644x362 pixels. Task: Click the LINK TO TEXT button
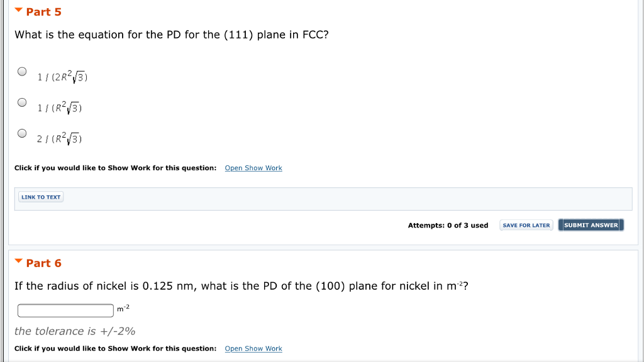pos(41,197)
